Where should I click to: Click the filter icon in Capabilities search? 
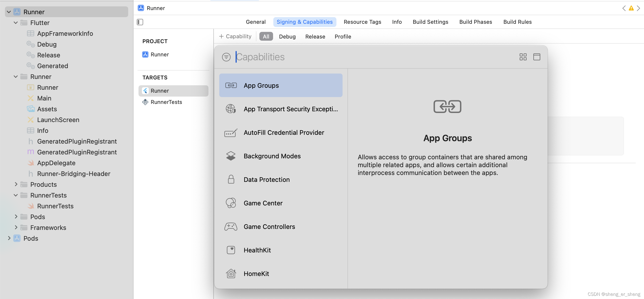coord(226,57)
